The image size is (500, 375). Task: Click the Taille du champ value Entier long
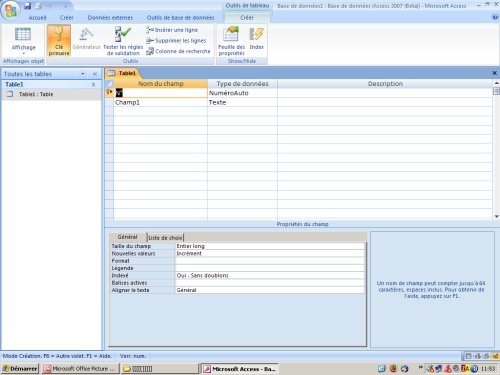[x=270, y=246]
